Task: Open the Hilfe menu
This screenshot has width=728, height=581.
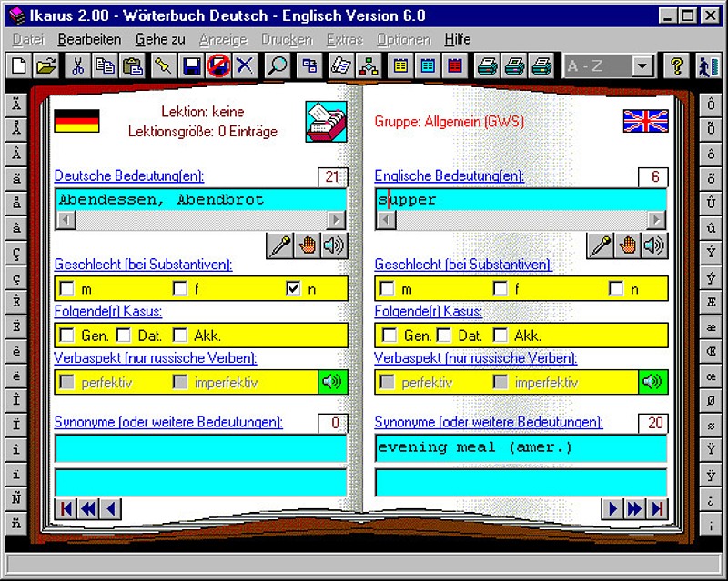Action: coord(458,39)
